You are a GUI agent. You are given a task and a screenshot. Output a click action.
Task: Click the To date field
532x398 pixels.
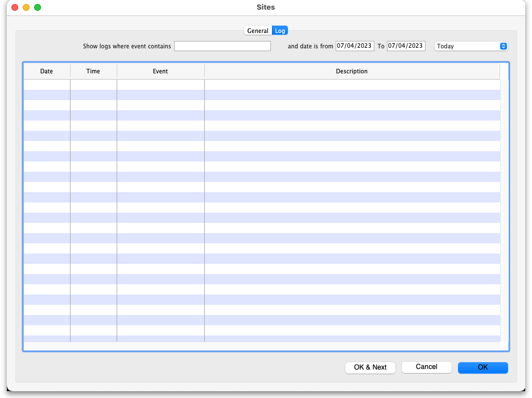406,46
